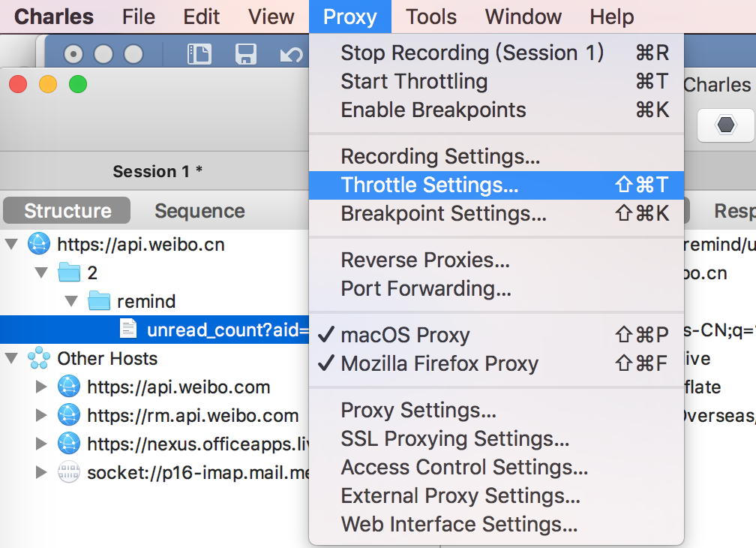The image size is (756, 548).
Task: Select the Structure view tab
Action: [x=67, y=212]
